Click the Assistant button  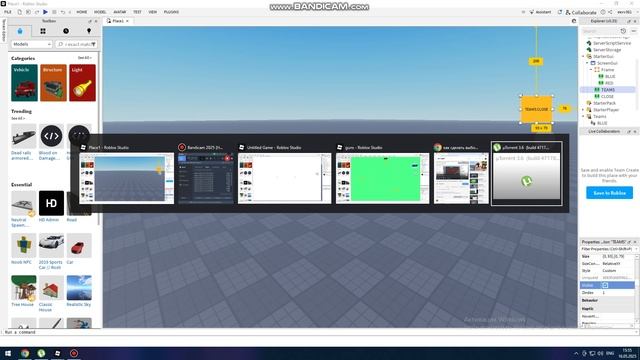540,12
